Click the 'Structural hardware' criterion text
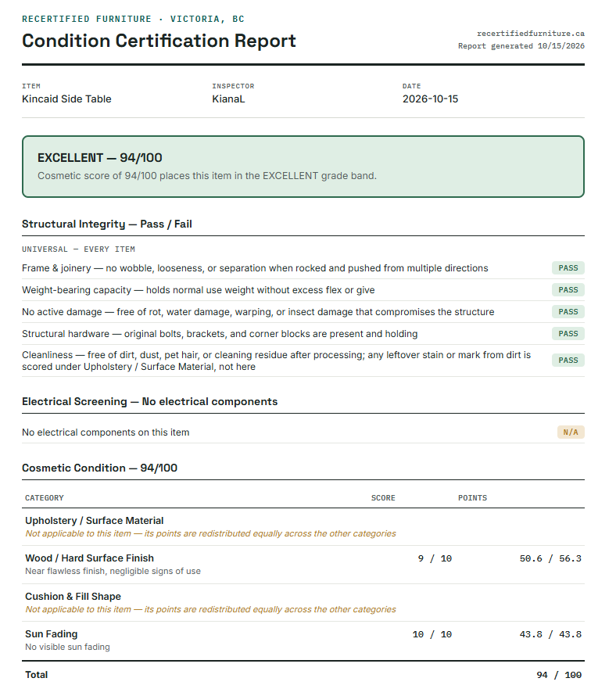The image size is (616, 696). pos(220,333)
